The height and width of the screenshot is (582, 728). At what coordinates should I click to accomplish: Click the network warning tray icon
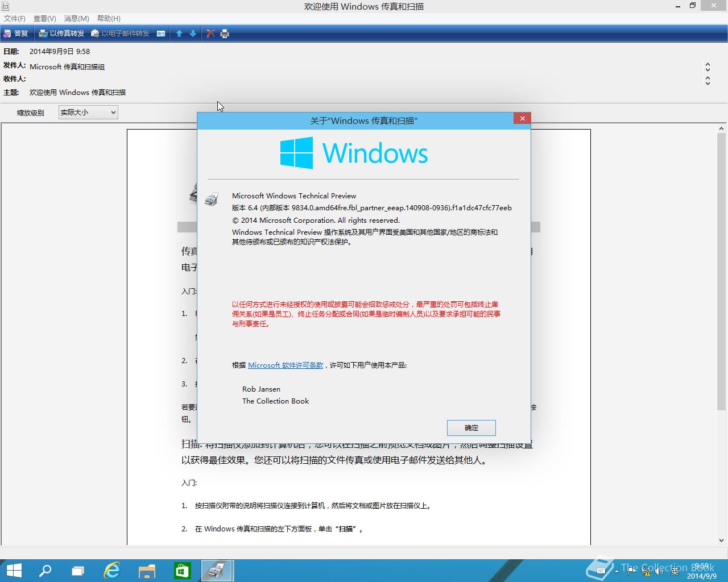(x=646, y=571)
